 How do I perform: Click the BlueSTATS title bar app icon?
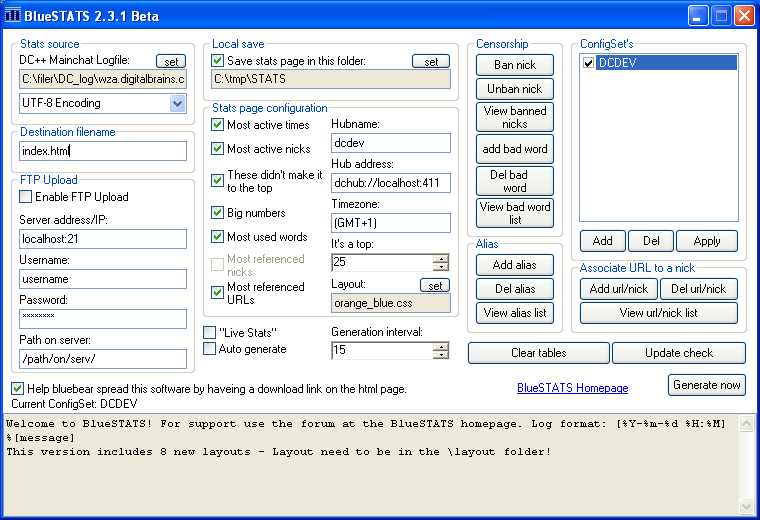coord(13,16)
